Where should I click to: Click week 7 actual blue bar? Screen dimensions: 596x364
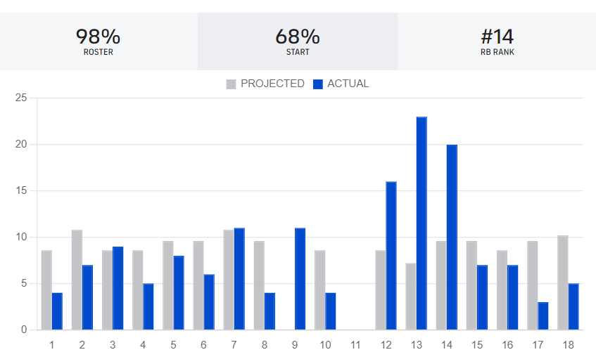point(239,279)
